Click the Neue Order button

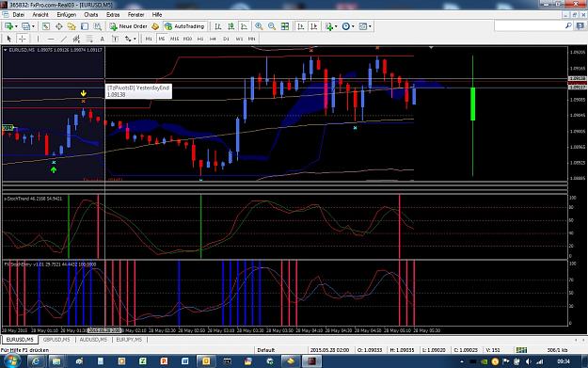click(x=129, y=26)
